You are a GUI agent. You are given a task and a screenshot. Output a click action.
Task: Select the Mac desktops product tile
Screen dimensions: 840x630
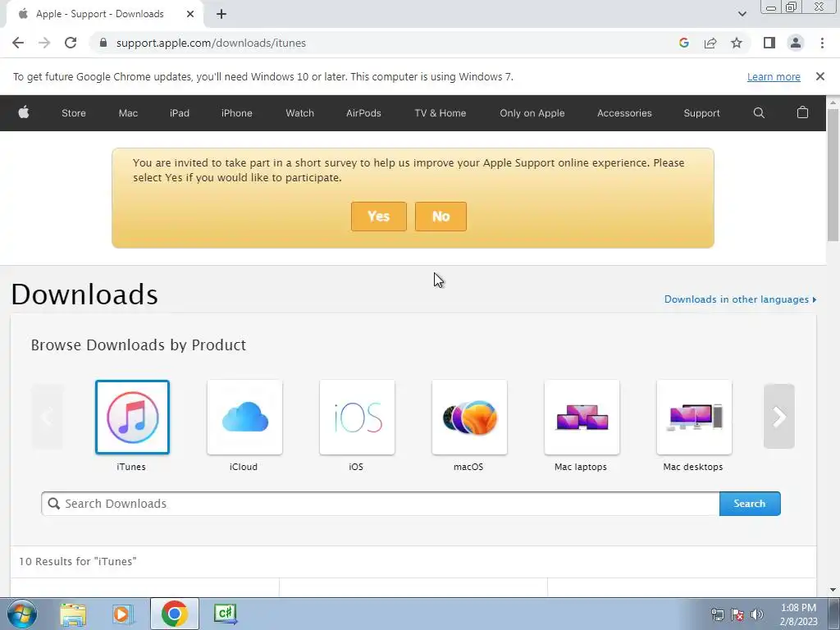694,418
